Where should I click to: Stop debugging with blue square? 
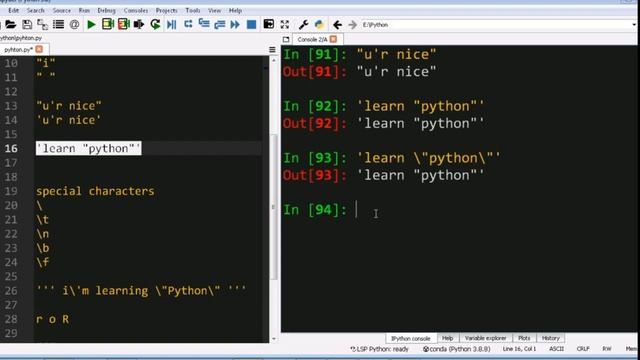click(x=251, y=25)
